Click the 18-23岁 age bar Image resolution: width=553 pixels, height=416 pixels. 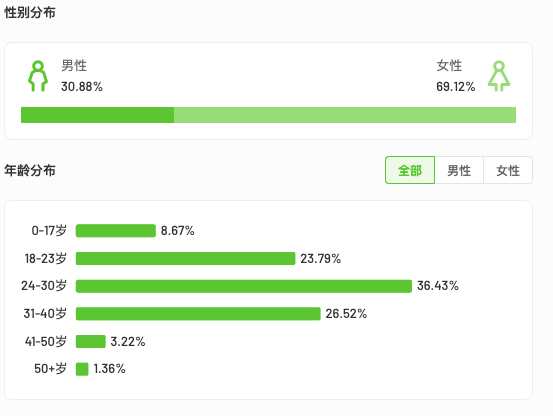click(x=186, y=258)
